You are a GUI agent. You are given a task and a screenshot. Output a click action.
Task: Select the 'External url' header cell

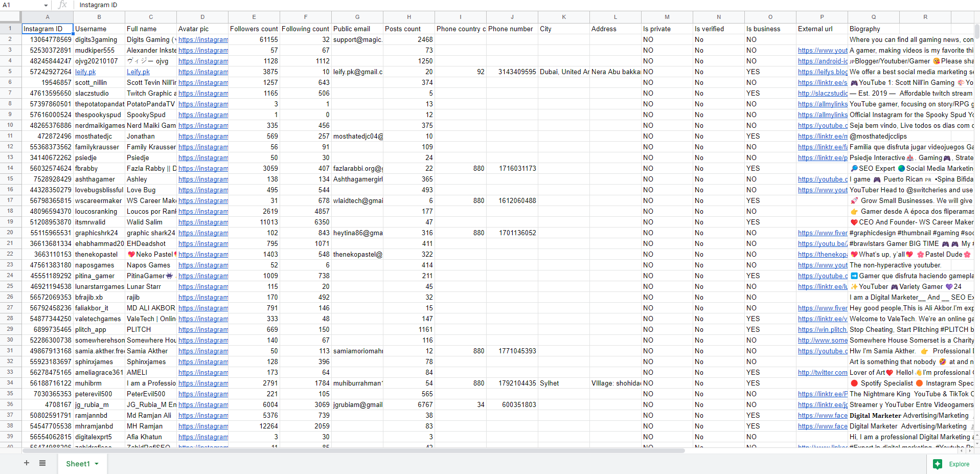pos(822,29)
